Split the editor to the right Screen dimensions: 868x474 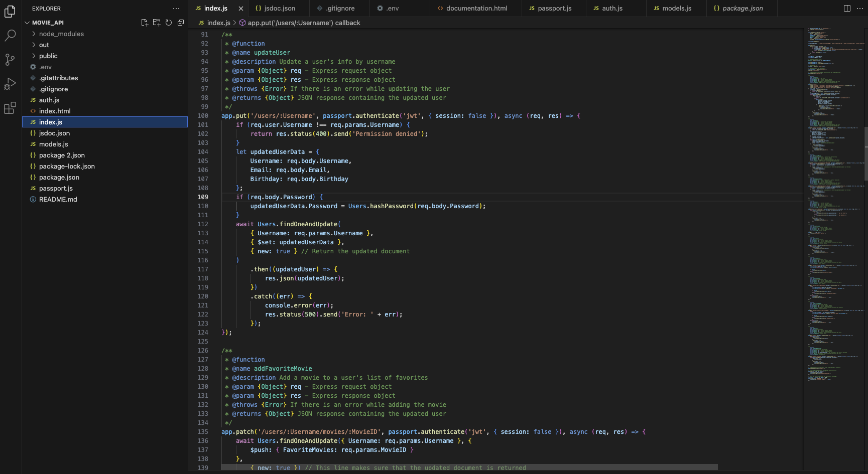(x=847, y=8)
